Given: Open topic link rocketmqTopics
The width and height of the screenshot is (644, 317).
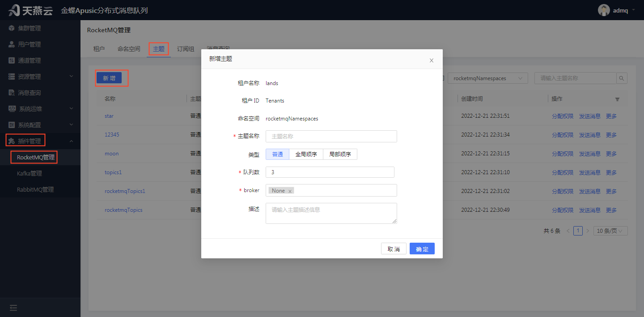Looking at the screenshot, I should click(x=123, y=210).
